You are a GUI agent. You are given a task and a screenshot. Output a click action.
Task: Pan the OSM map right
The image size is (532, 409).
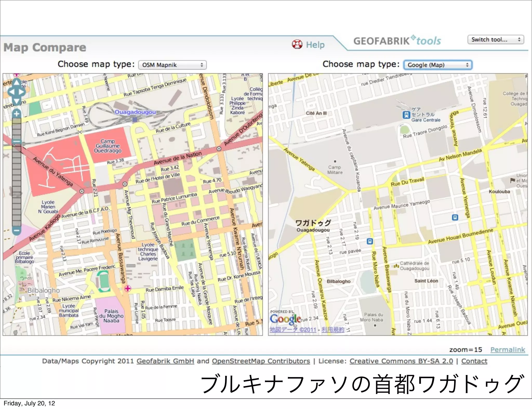[22, 92]
